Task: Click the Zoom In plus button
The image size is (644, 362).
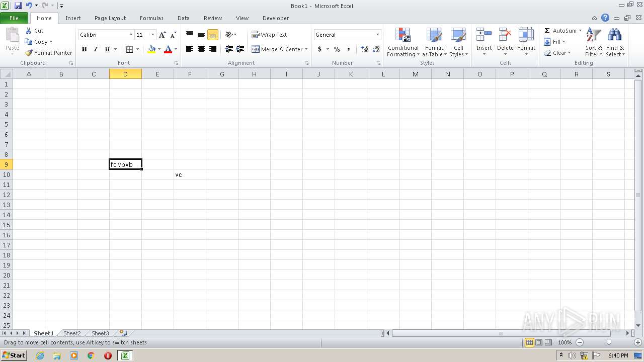Action: click(638, 342)
